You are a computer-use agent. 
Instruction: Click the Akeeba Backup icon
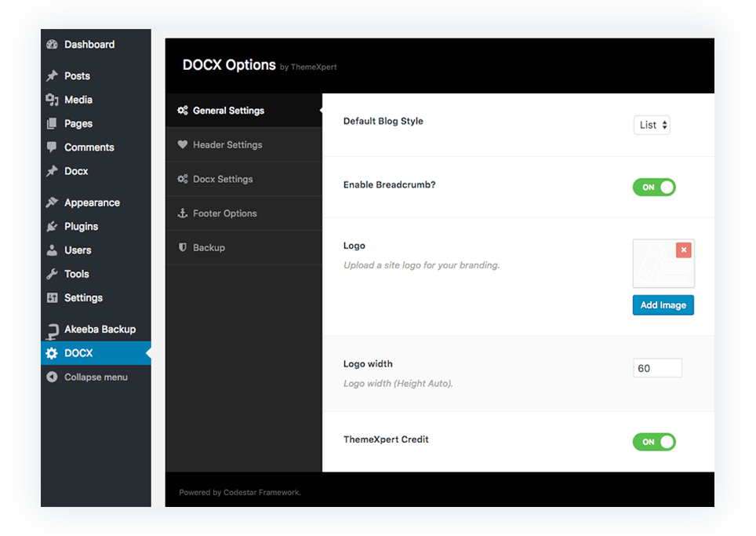[x=52, y=331]
